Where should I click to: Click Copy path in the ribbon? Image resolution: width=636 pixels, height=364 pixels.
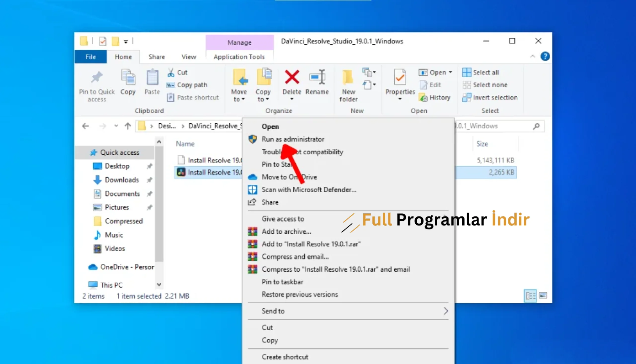click(x=187, y=85)
